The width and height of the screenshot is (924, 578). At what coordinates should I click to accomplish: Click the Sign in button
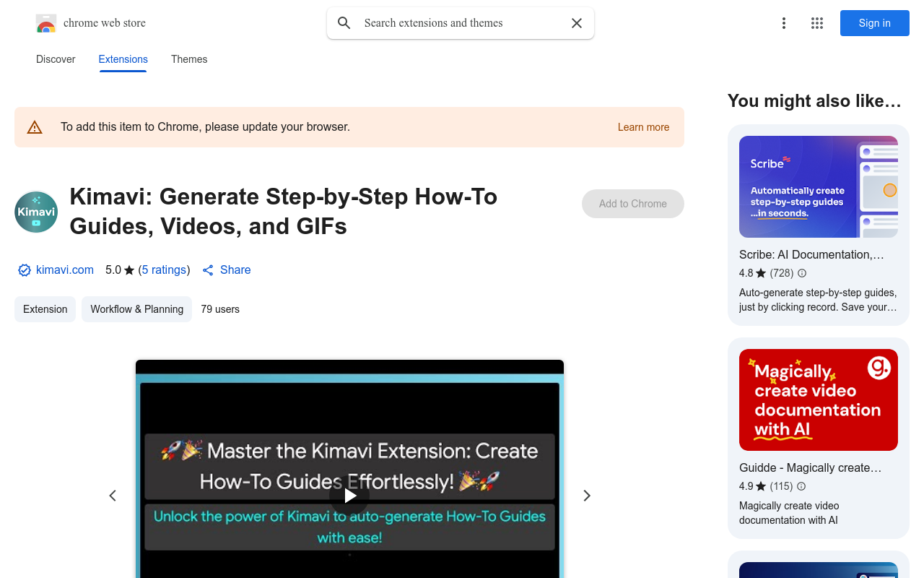pyautogui.click(x=875, y=23)
